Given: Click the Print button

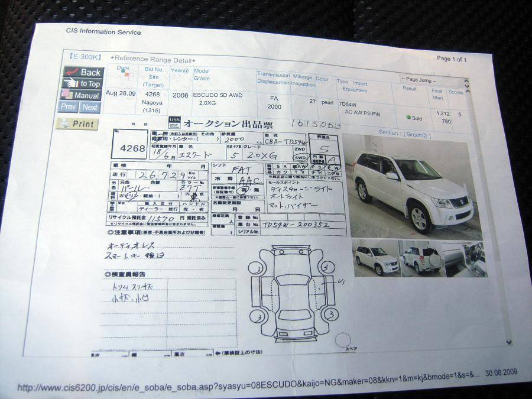Looking at the screenshot, I should coord(77,124).
